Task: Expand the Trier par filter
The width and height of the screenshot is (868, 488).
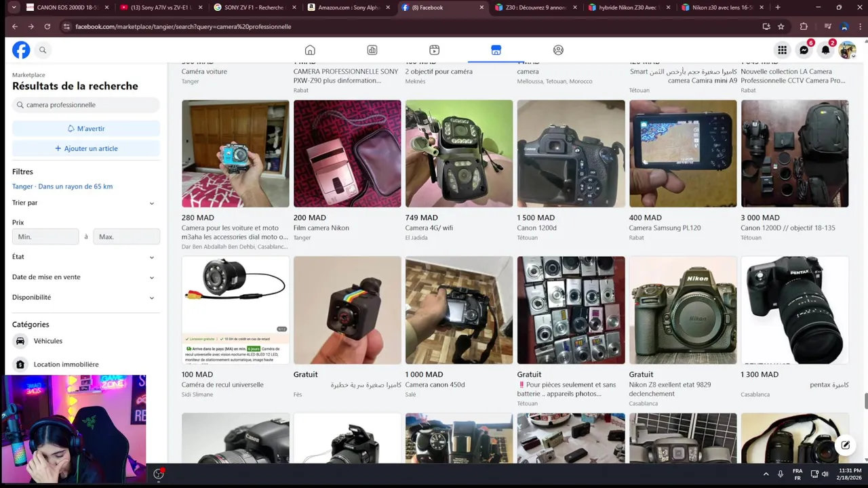Action: (x=84, y=203)
